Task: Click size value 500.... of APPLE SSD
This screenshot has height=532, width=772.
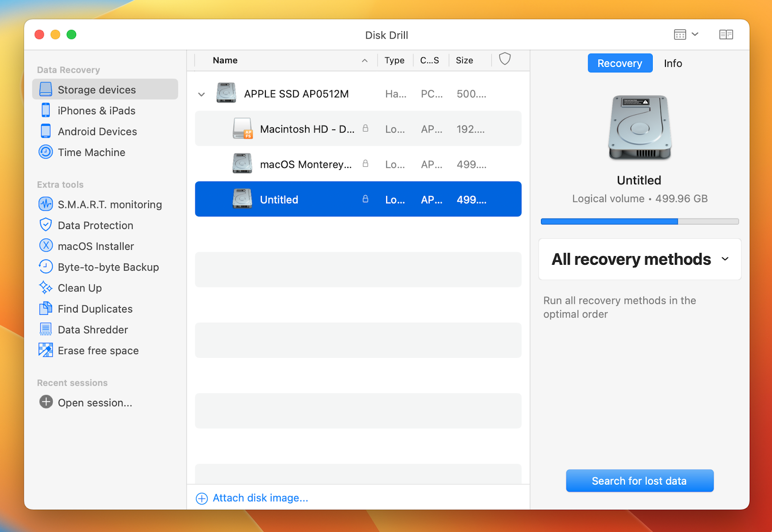Action: pos(471,94)
